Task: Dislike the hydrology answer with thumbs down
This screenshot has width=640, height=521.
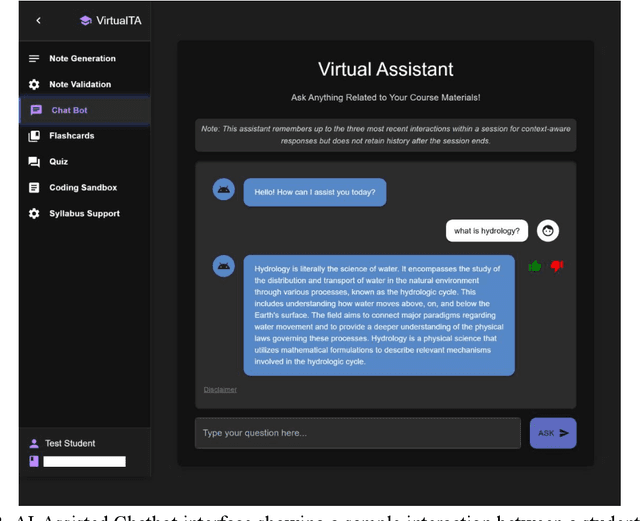Action: pyautogui.click(x=557, y=266)
